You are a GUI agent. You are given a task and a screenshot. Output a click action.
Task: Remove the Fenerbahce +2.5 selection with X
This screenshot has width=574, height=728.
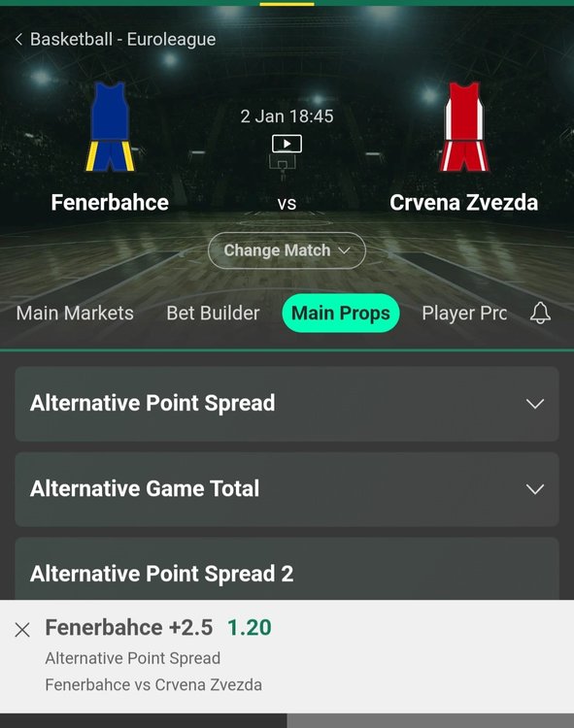tap(22, 630)
